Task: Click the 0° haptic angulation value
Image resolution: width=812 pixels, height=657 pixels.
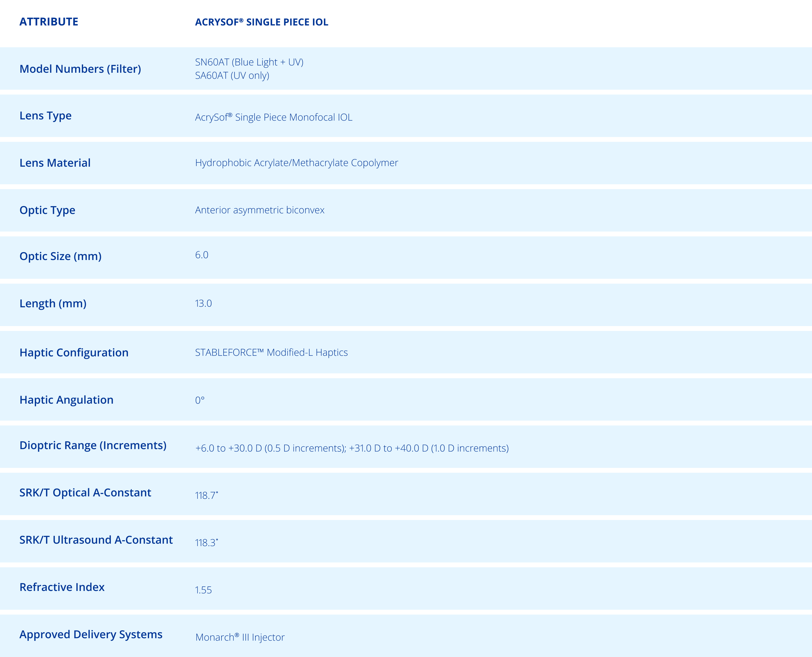Action: pos(200,400)
